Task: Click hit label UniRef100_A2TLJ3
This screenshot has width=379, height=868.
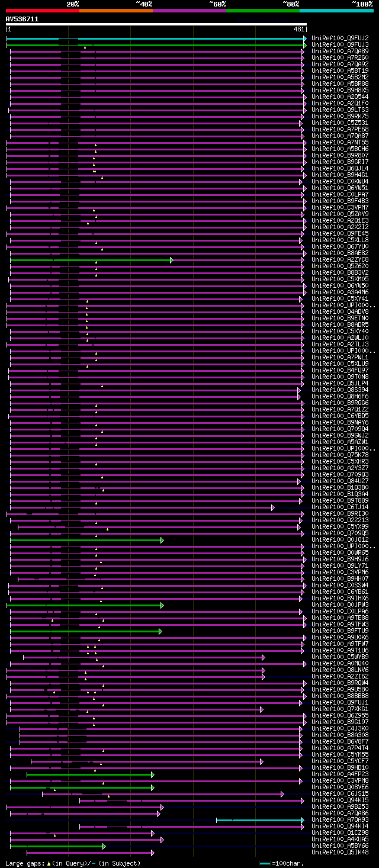Action: point(341,344)
